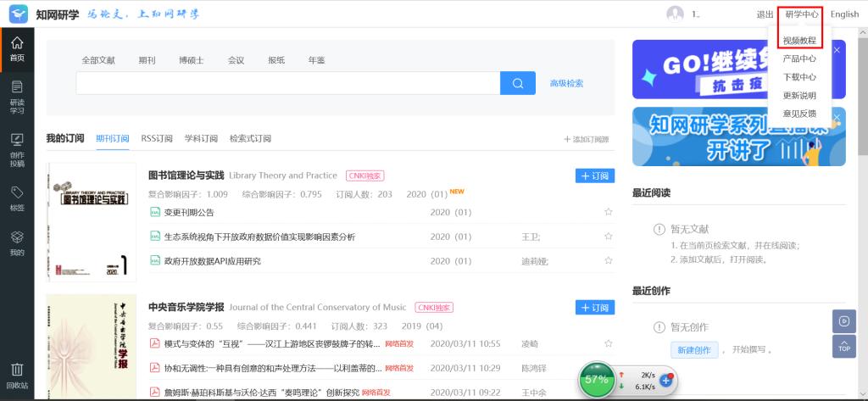
Task: Star the 变更刊期公告 article
Action: tap(609, 212)
